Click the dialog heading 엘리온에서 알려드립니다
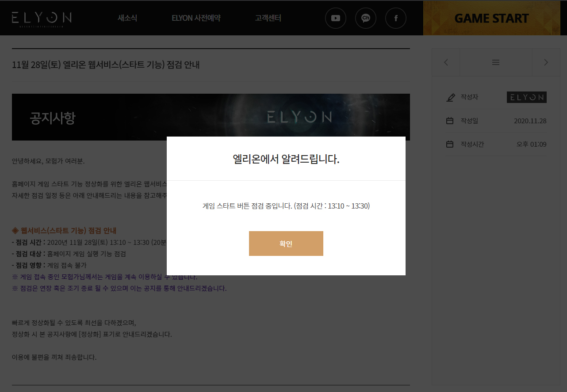567x392 pixels. [286, 159]
